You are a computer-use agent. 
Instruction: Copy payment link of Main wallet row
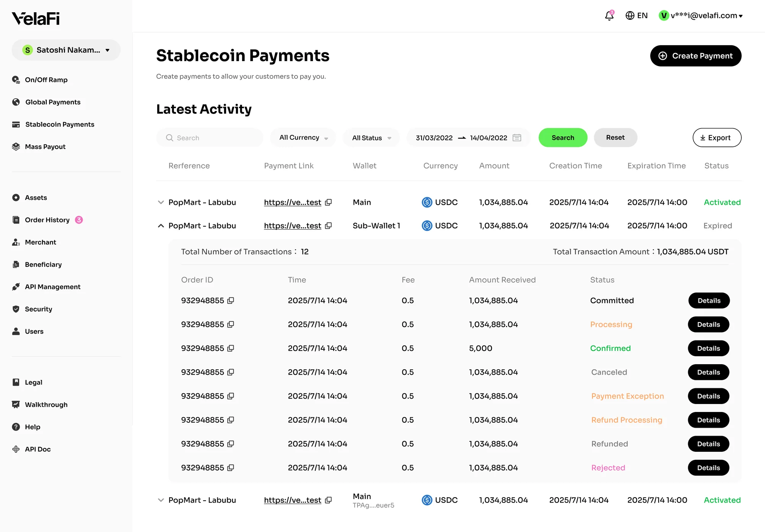click(x=328, y=202)
